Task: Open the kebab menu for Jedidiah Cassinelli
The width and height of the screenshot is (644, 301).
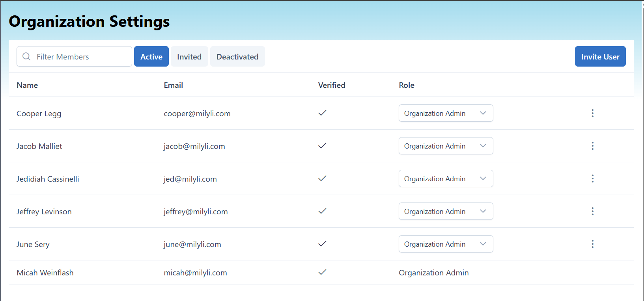Action: click(592, 178)
